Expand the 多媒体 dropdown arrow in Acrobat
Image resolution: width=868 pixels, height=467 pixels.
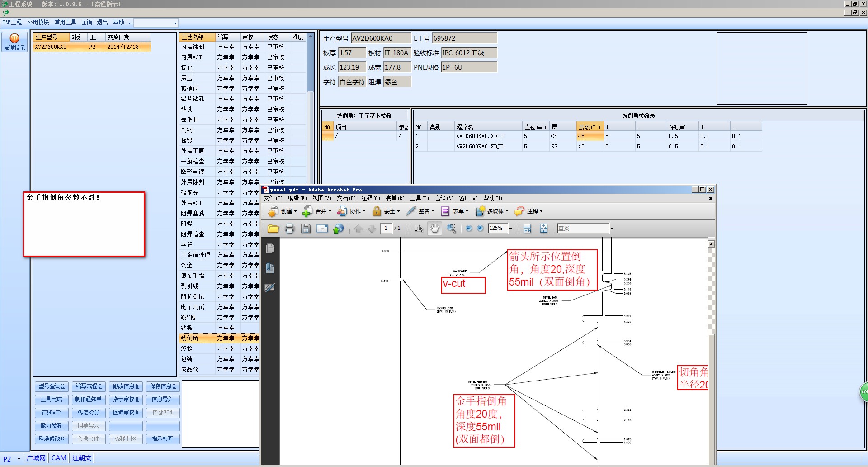507,211
